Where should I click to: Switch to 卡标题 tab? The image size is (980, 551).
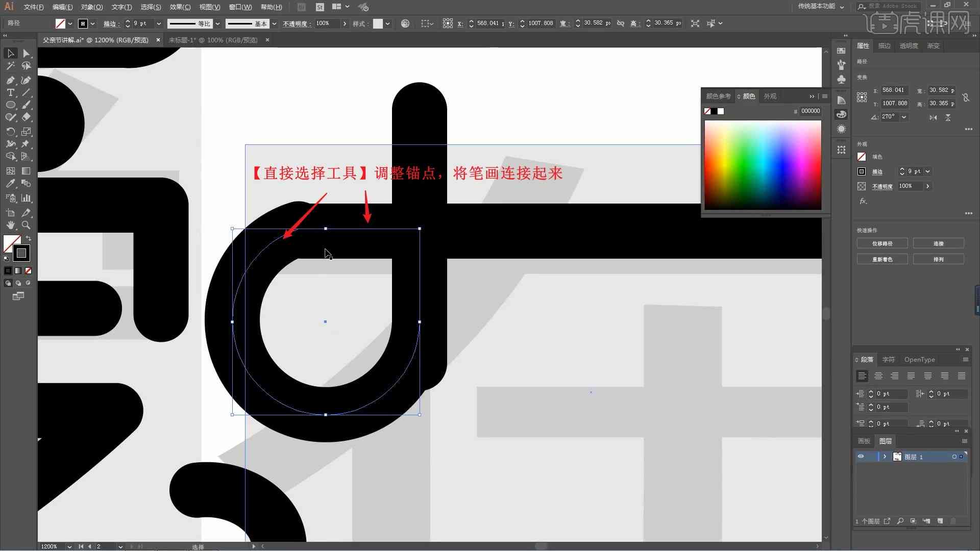point(213,40)
